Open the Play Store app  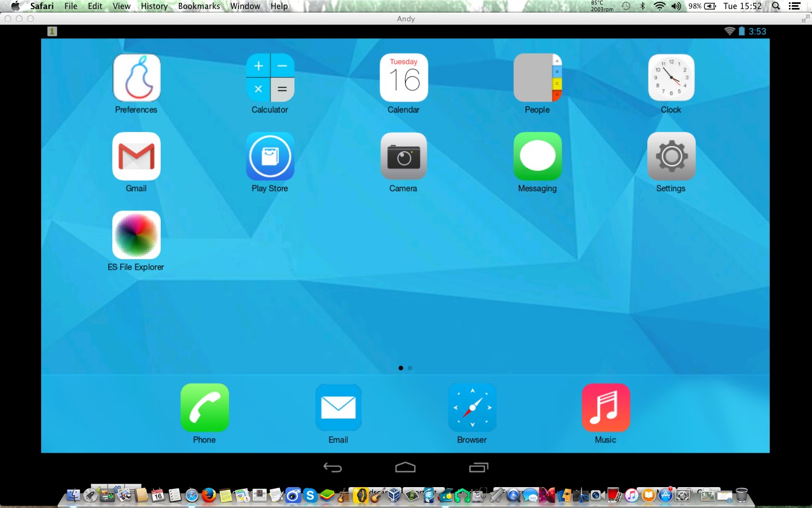pos(270,156)
